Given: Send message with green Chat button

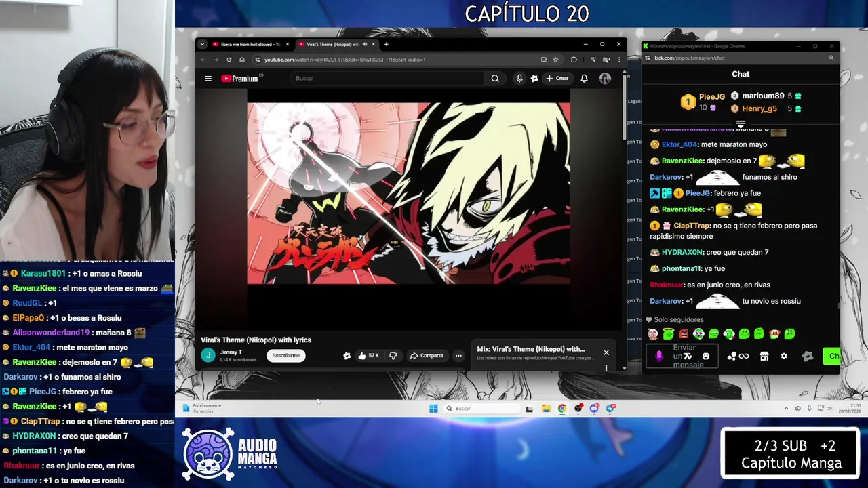Looking at the screenshot, I should [x=831, y=357].
